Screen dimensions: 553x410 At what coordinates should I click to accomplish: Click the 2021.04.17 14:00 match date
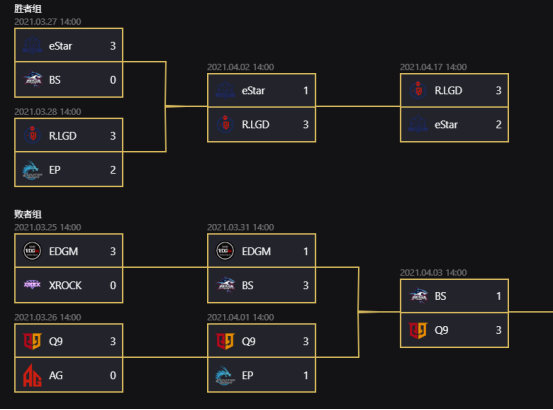433,67
